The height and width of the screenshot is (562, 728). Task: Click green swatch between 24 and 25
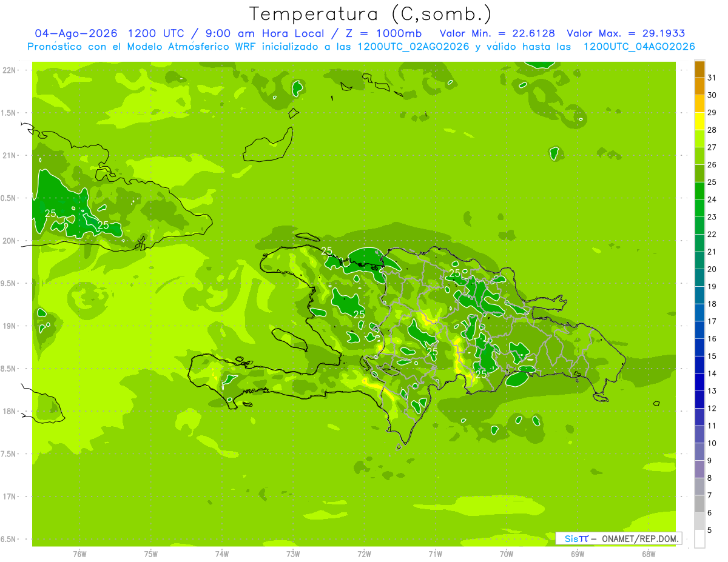[x=699, y=191]
